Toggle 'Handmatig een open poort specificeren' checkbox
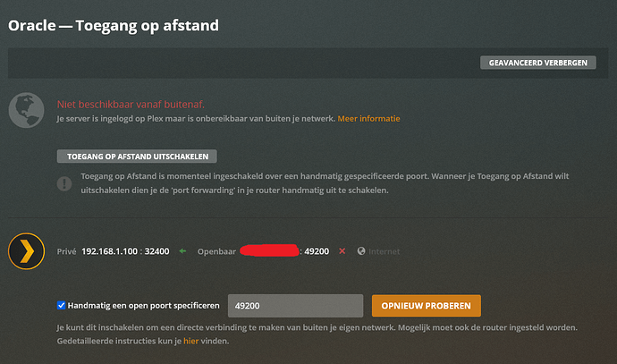Image resolution: width=617 pixels, height=364 pixels. [62, 306]
